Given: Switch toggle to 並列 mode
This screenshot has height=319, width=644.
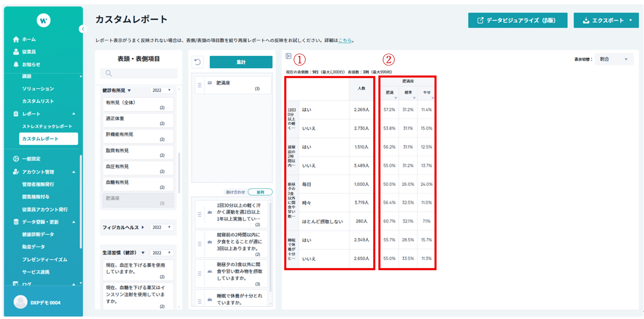Looking at the screenshot, I should pyautogui.click(x=260, y=192).
